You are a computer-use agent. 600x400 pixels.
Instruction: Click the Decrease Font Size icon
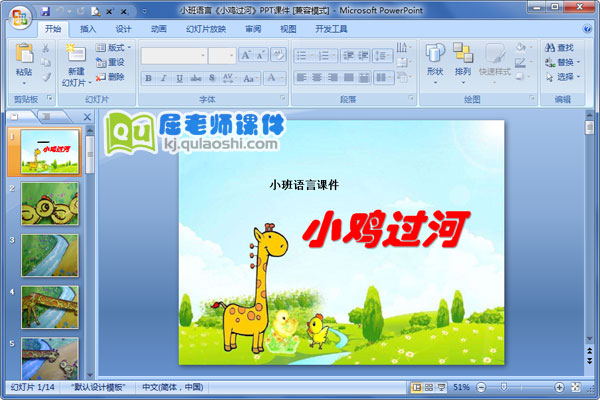click(261, 56)
